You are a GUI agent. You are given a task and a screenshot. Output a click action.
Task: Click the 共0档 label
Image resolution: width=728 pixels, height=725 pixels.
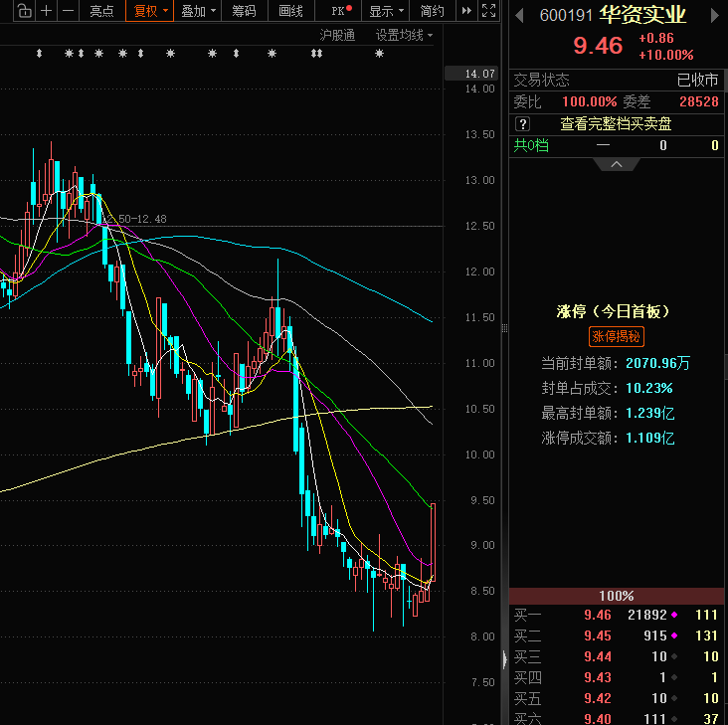click(531, 146)
